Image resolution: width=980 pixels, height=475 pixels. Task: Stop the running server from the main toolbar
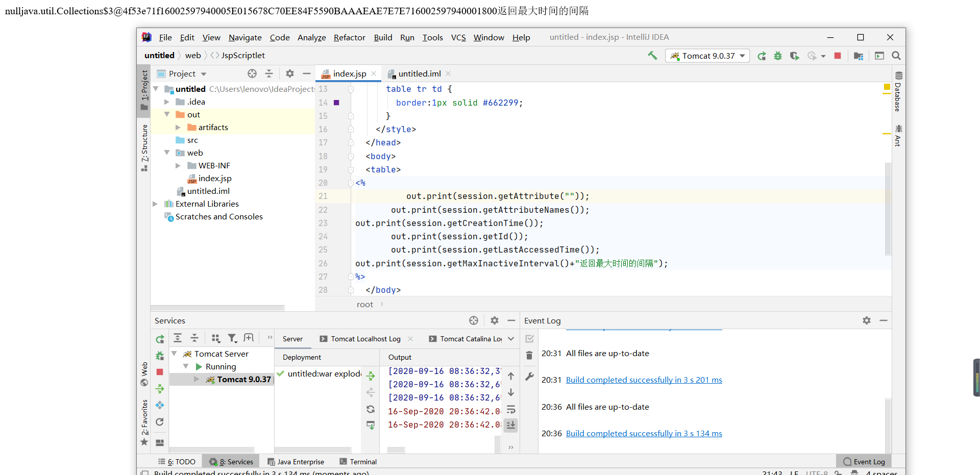pyautogui.click(x=838, y=56)
